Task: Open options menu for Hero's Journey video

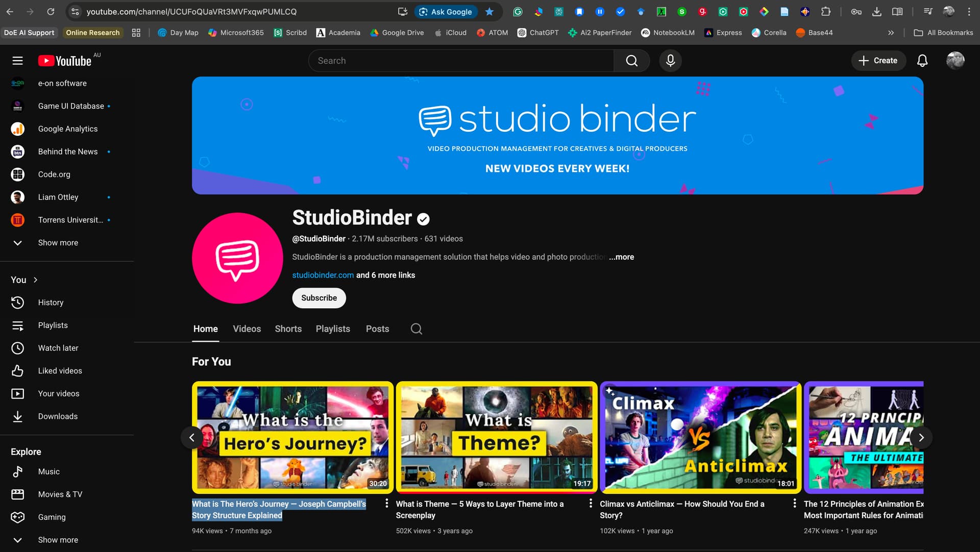Action: click(x=386, y=504)
